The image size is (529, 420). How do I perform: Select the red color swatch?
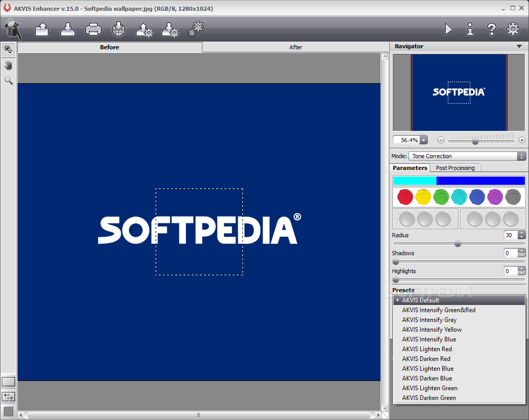tap(405, 197)
